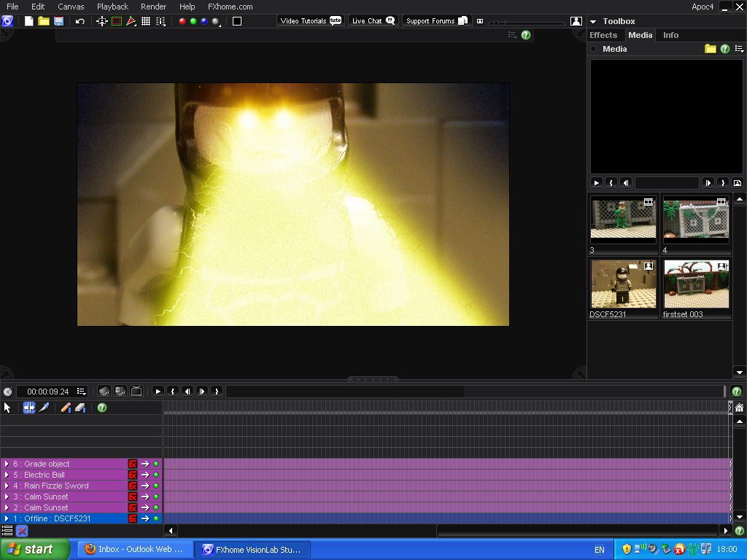Select the arrow selection tool
Image resolution: width=747 pixels, height=560 pixels.
click(7, 408)
